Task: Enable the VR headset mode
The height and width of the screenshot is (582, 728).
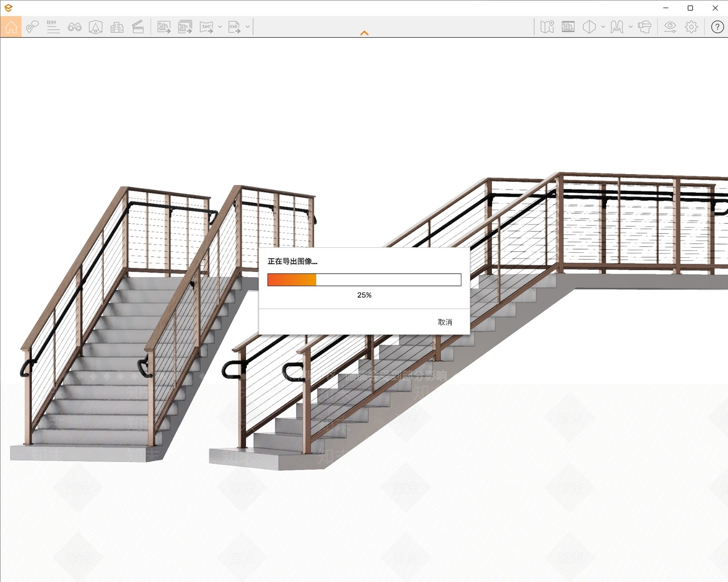Action: [644, 27]
